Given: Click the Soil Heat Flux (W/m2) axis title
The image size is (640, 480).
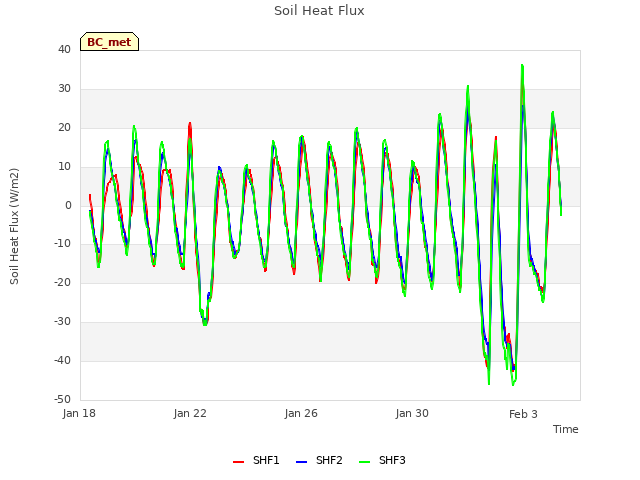Looking at the screenshot, I should (14, 226).
